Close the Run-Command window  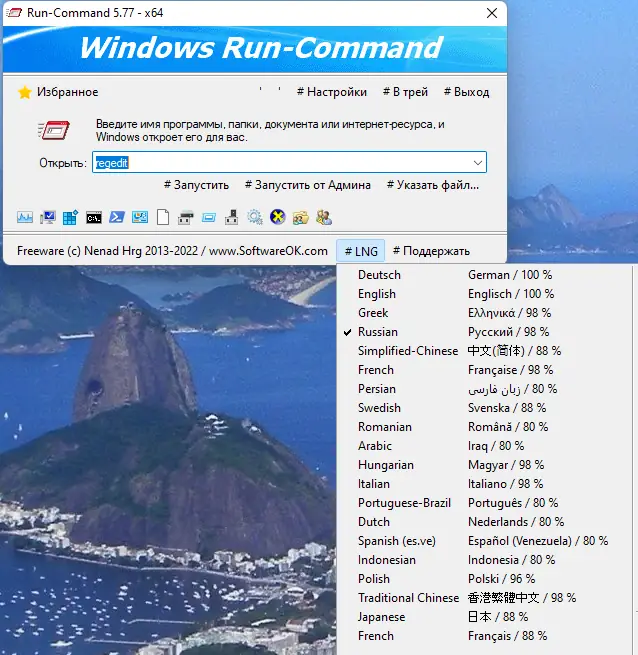tap(492, 13)
